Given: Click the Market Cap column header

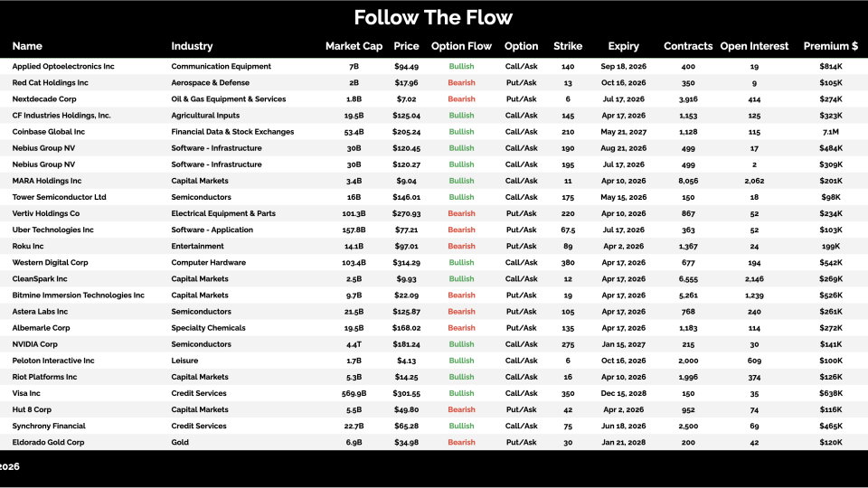Looking at the screenshot, I should tap(354, 46).
